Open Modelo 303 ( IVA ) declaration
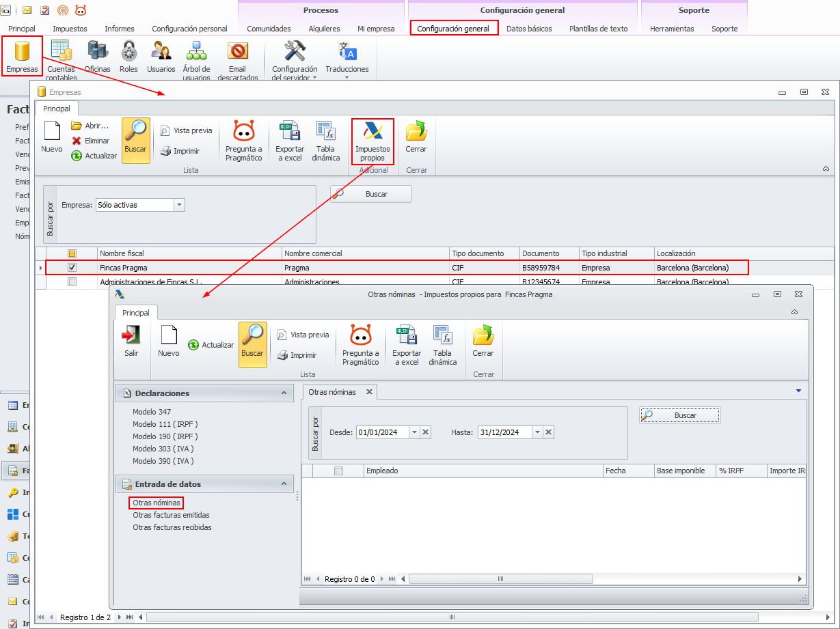The height and width of the screenshot is (629, 840). [x=163, y=449]
